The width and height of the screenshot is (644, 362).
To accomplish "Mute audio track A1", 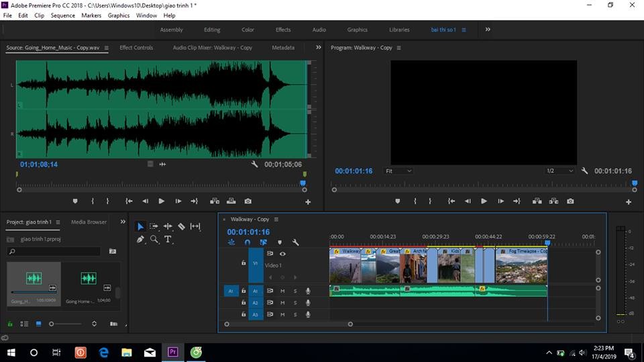I will click(282, 291).
